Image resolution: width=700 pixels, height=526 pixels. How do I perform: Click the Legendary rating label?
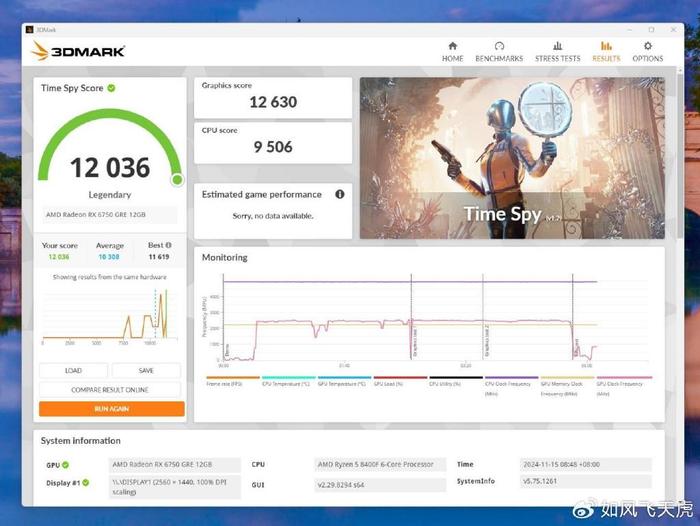(110, 195)
